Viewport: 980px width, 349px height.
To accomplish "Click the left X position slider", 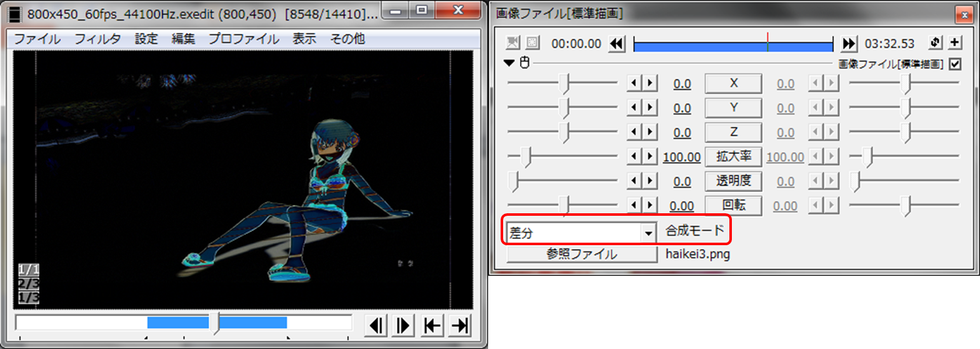I will 565,83.
